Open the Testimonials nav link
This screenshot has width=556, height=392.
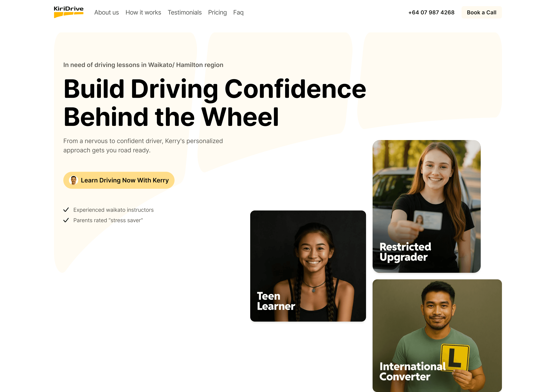(185, 12)
